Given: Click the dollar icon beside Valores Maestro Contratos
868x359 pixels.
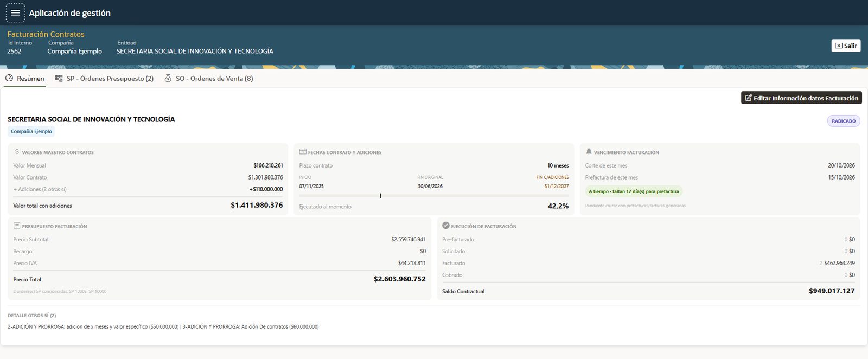Looking at the screenshot, I should (17, 152).
